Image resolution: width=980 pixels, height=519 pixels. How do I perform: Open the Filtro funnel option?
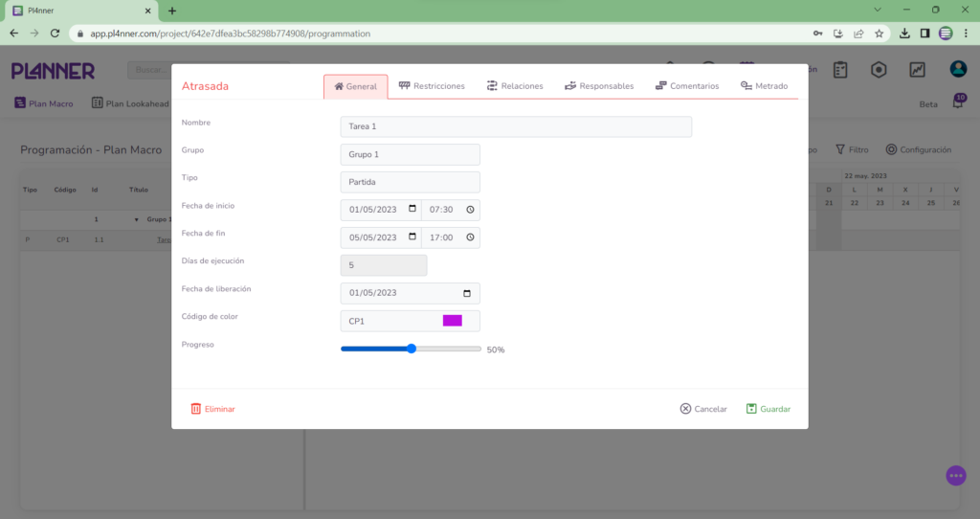852,149
